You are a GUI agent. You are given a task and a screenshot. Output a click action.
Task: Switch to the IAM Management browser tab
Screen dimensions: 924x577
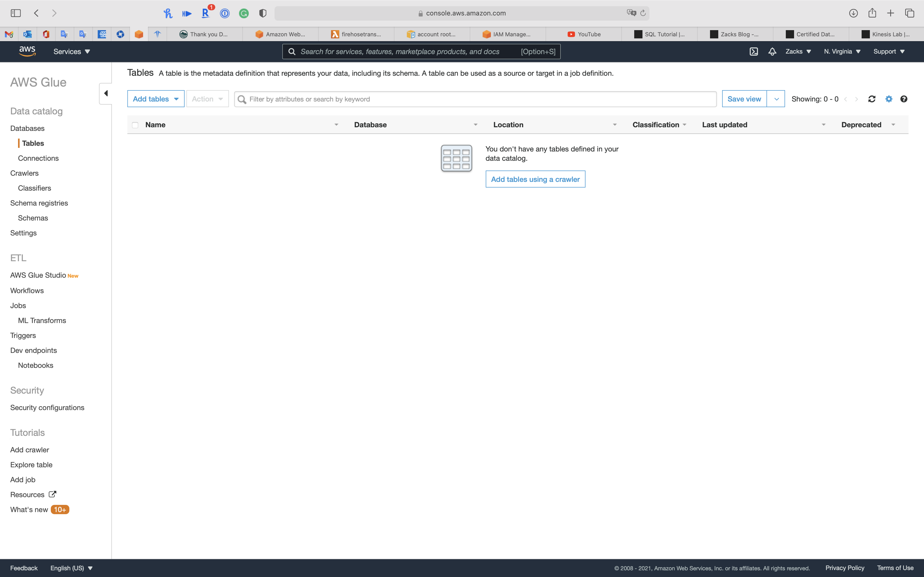pyautogui.click(x=508, y=34)
